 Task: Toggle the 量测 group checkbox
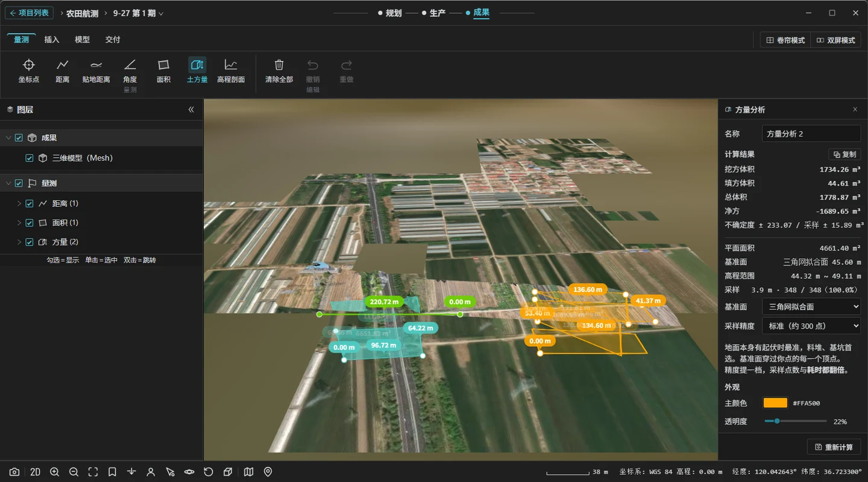[x=19, y=183]
